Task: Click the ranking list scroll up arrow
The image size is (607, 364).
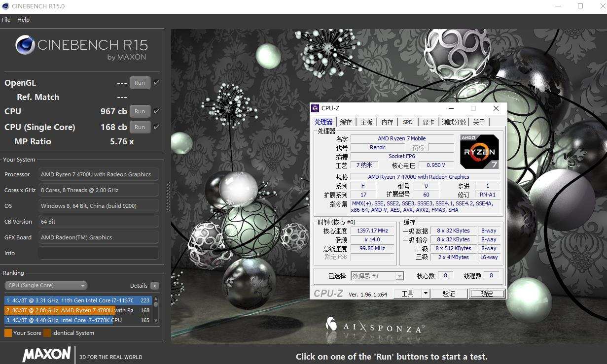Action: tap(156, 298)
